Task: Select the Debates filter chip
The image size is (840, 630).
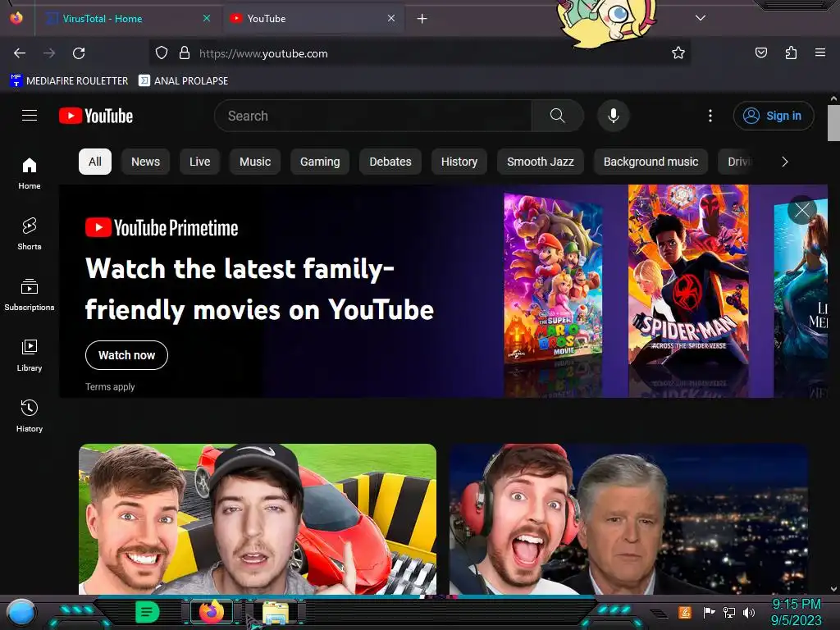Action: [390, 162]
